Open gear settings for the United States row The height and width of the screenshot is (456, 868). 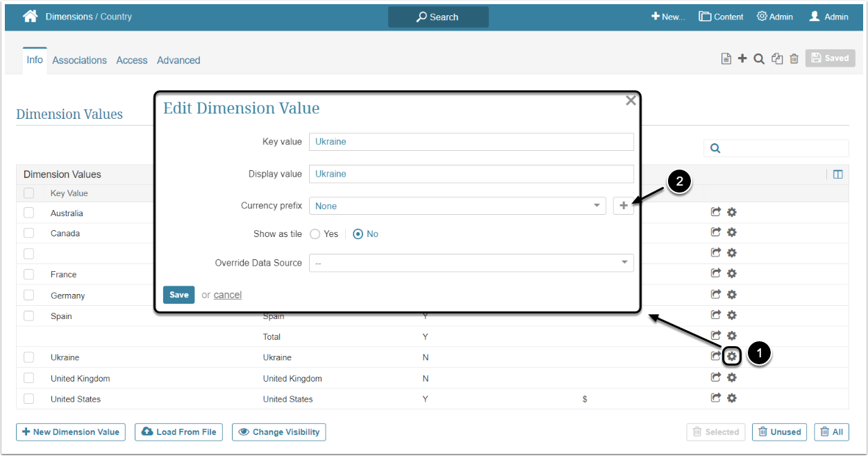(732, 398)
